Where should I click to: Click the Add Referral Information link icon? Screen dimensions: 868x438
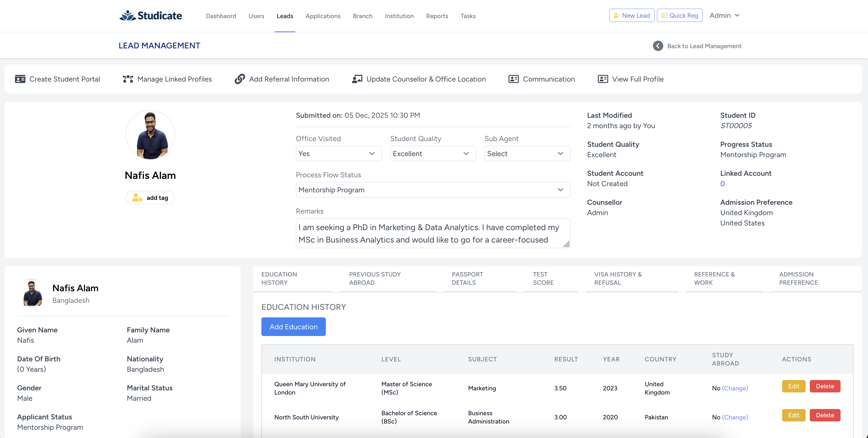[240, 79]
